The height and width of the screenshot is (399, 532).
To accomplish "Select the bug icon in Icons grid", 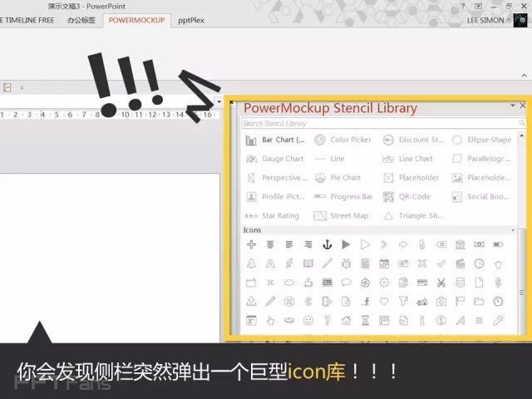I will coord(346,264).
